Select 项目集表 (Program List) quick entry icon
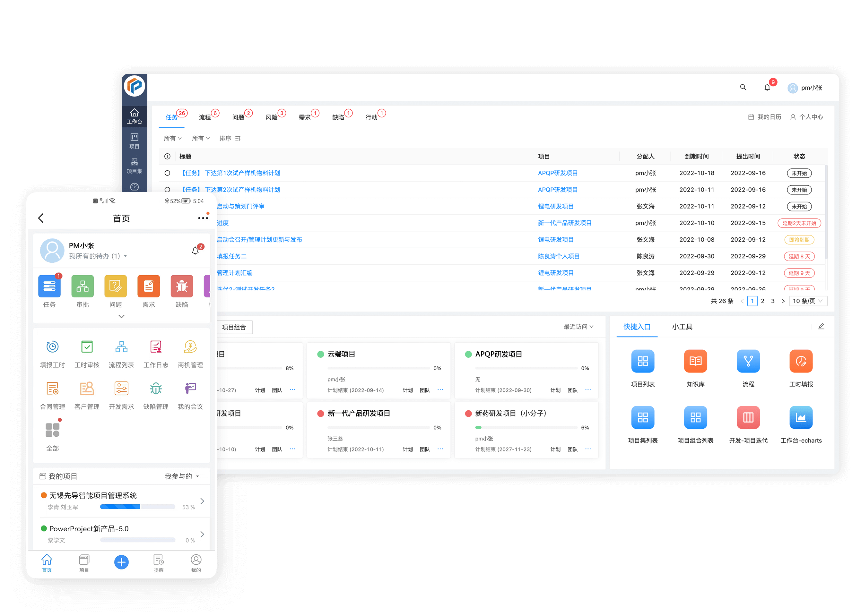 coord(641,419)
